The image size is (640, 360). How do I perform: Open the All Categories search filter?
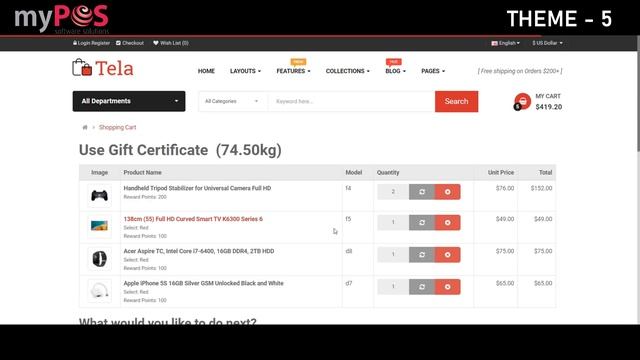click(x=232, y=101)
